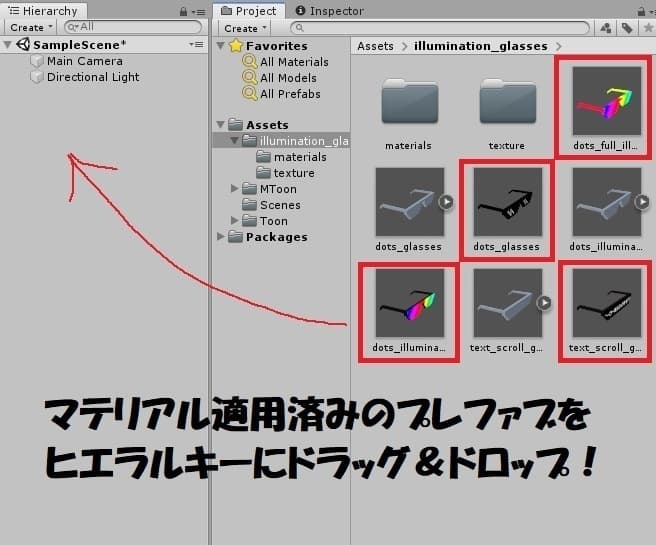Screen dimensions: 656x545
Task: Collapse the illumination_gla folder arrow
Action: coord(234,141)
